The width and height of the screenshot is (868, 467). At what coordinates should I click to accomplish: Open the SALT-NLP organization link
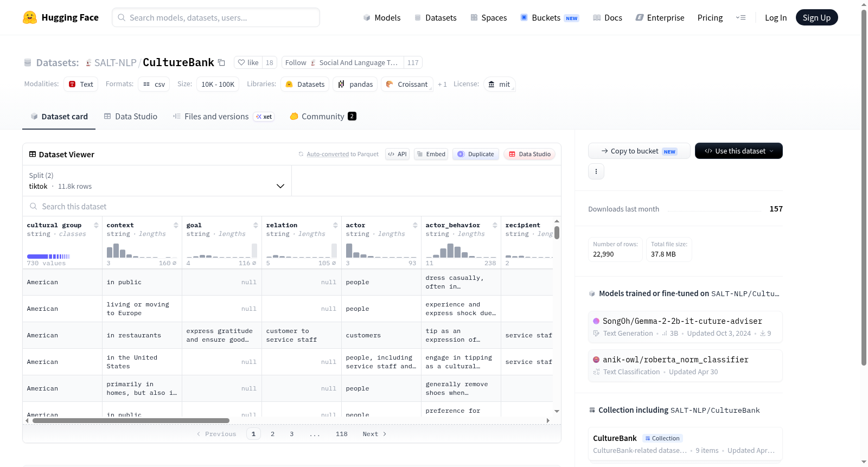point(115,62)
